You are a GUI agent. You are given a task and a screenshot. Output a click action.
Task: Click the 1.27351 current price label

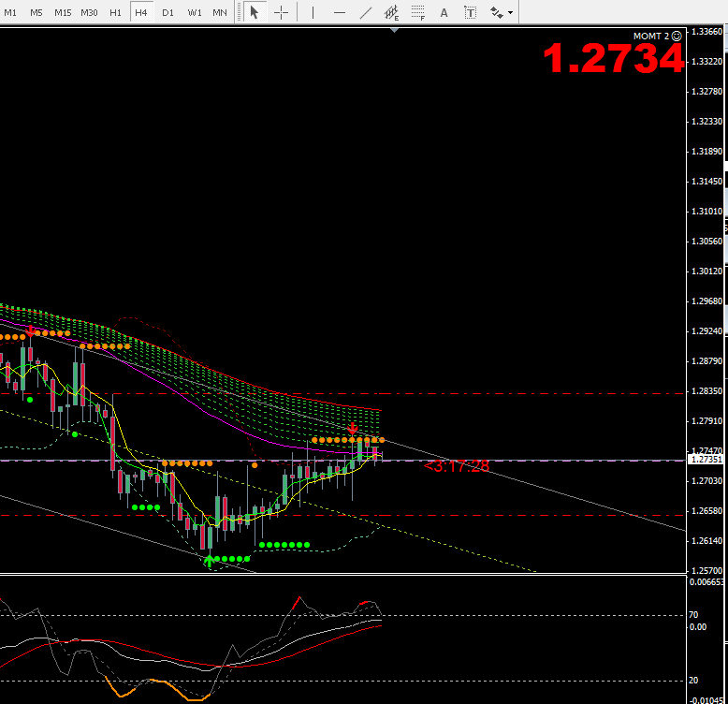pyautogui.click(x=706, y=460)
